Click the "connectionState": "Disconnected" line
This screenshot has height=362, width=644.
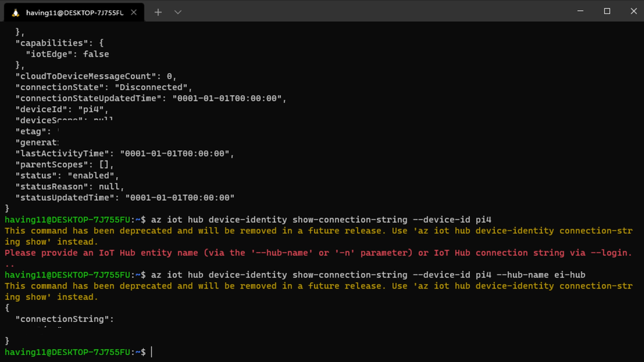(x=104, y=87)
